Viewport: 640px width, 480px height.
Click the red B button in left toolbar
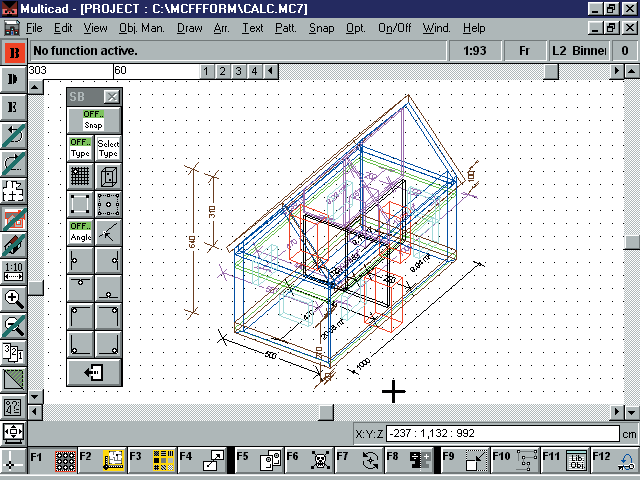[x=14, y=50]
